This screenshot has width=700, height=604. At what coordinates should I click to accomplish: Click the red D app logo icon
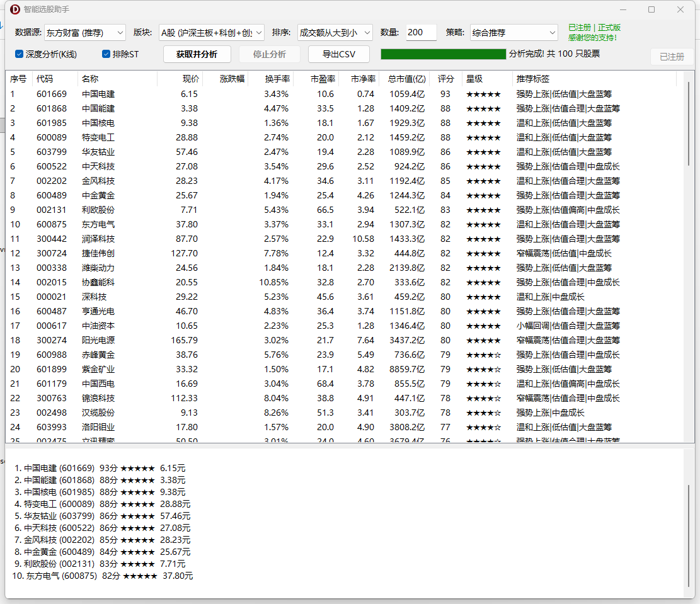coord(14,9)
